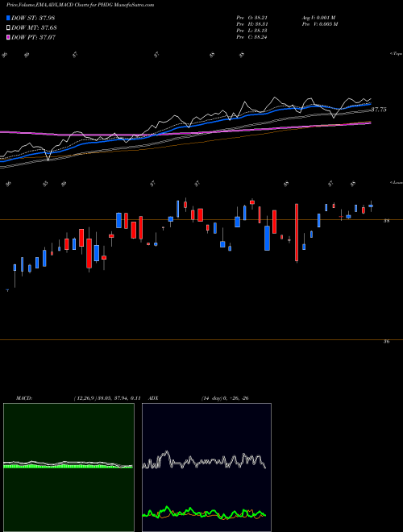403x532 pixels.
Task: Click the tall red candlestick that falls below the 38 line
Action: 297,233
